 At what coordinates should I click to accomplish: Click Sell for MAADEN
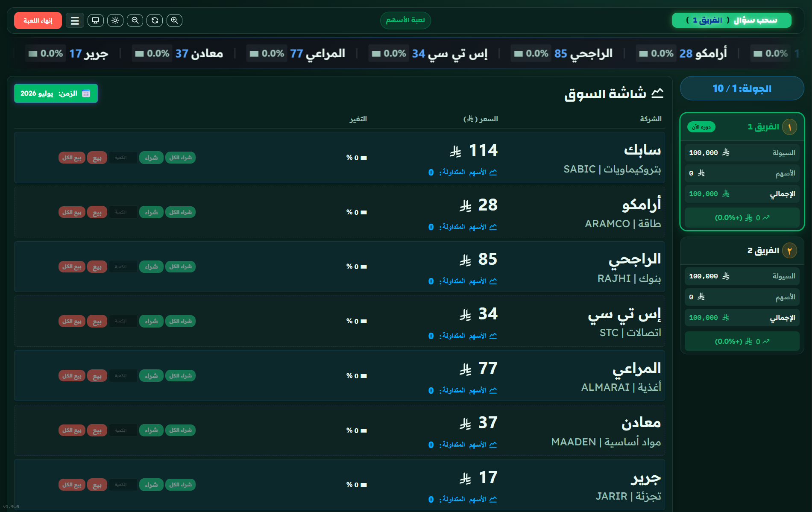pos(97,430)
